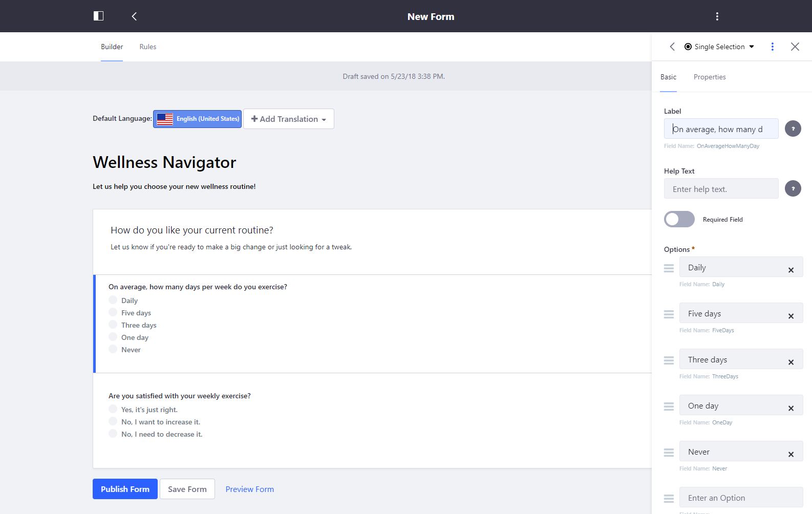Viewport: 812px width, 514px height.
Task: Toggle the Required Field switch
Action: [679, 219]
